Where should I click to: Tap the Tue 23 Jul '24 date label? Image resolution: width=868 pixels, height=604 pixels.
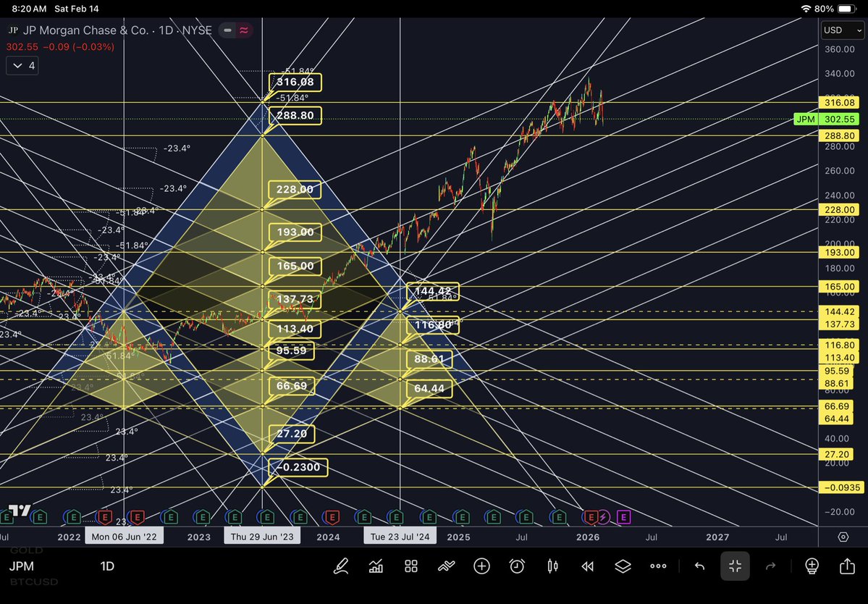400,537
